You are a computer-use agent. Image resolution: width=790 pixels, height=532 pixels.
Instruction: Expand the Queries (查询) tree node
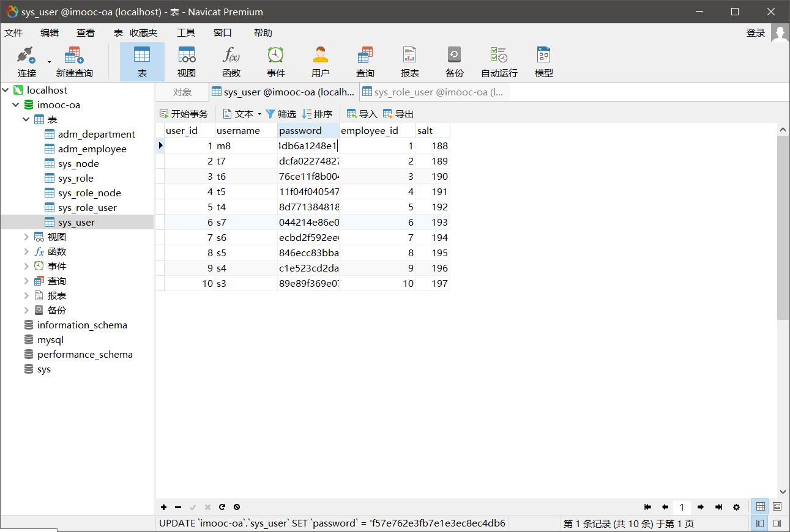26,281
